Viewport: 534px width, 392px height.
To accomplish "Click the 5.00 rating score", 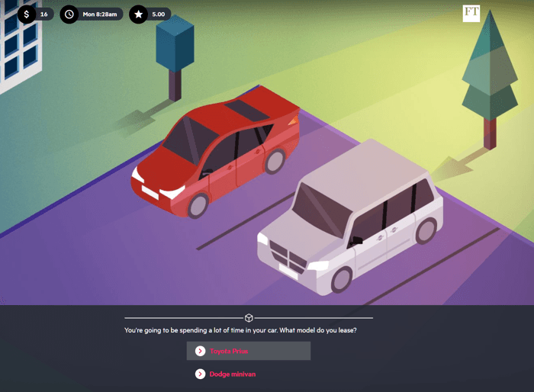I will pos(159,14).
